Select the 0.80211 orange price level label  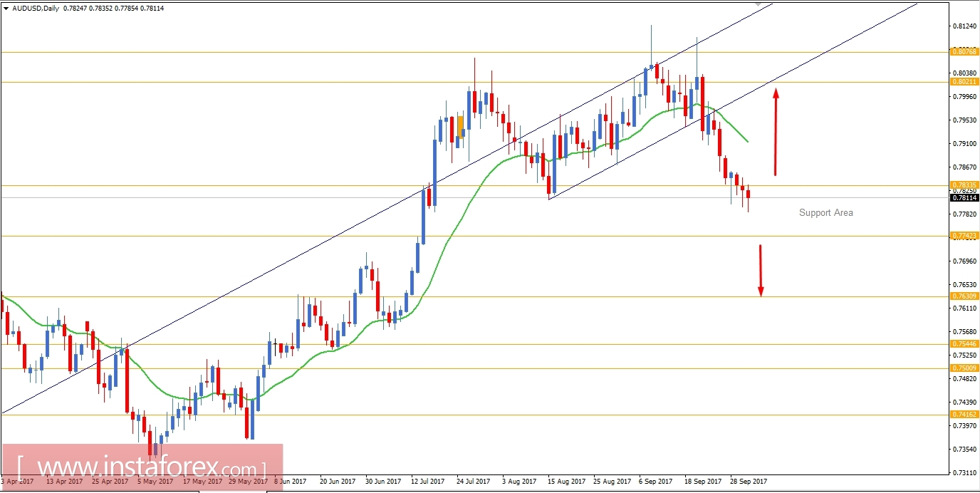964,82
